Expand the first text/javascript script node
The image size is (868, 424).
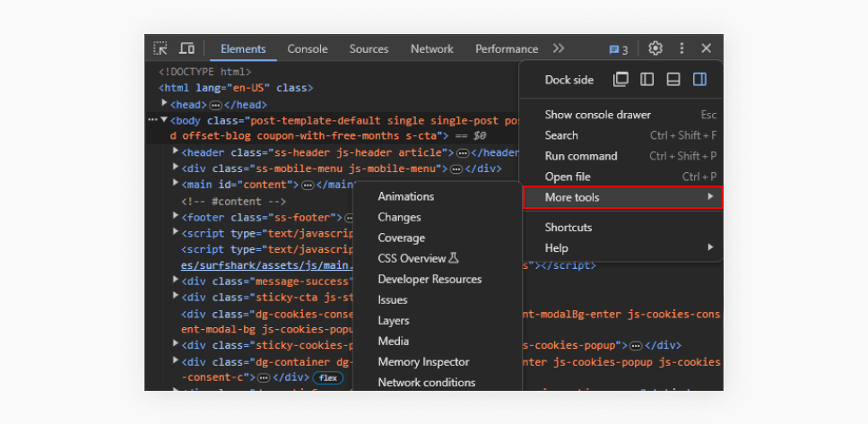click(x=176, y=231)
